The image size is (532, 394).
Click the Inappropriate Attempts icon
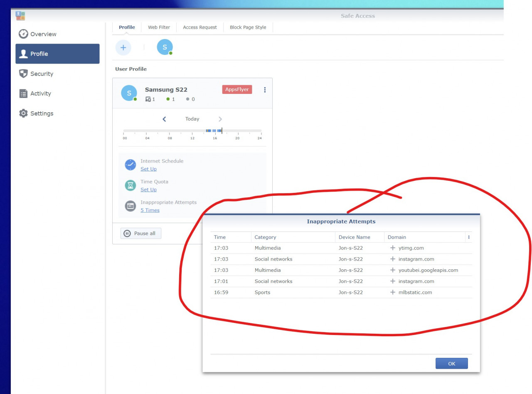click(x=130, y=206)
